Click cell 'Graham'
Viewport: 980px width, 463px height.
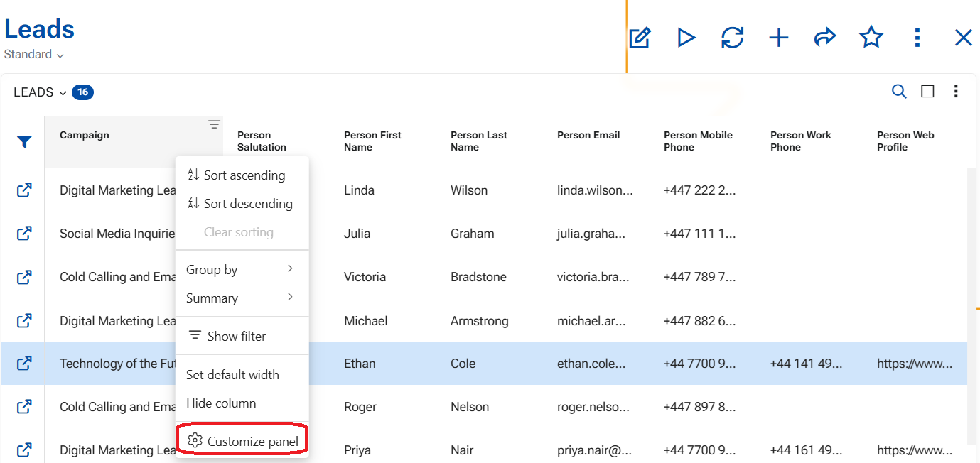point(473,234)
